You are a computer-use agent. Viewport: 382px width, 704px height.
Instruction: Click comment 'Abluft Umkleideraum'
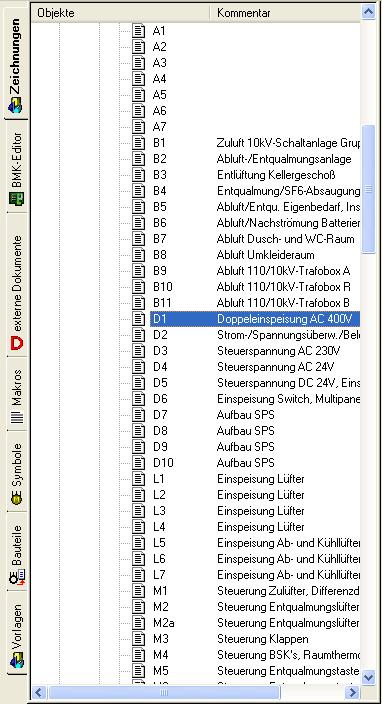point(265,255)
